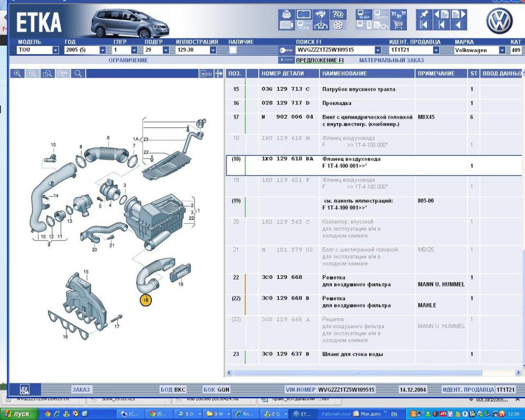The height and width of the screenshot is (420, 525).
Task: Open the ГОД dropdown showing 2005 (5)
Action: point(102,50)
